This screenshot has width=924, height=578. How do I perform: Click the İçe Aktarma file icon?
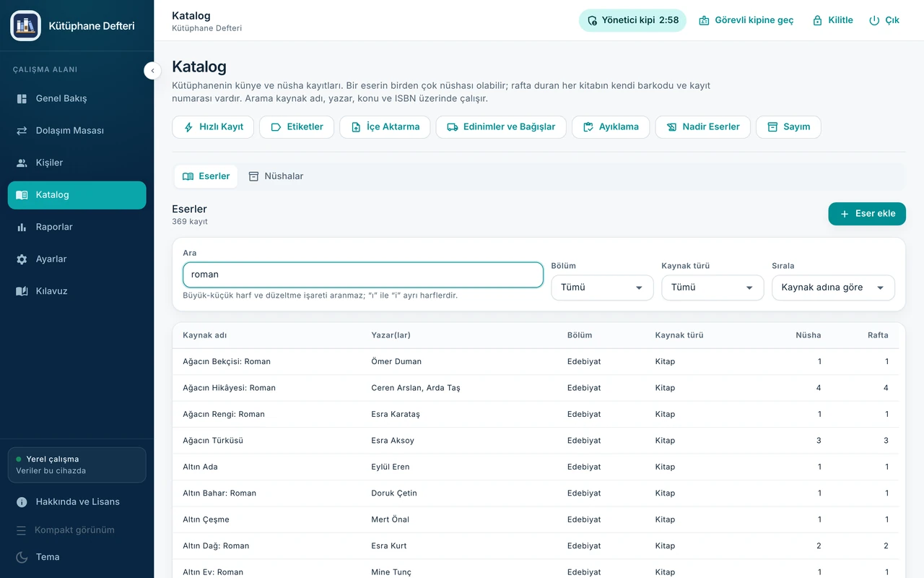(356, 127)
